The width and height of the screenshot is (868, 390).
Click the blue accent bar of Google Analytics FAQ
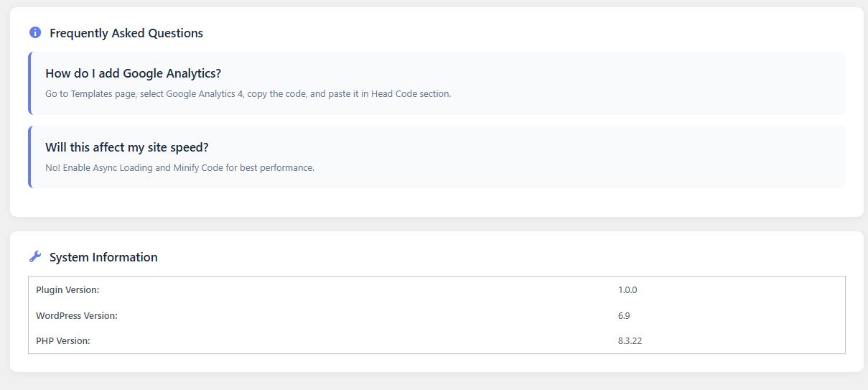tap(30, 83)
